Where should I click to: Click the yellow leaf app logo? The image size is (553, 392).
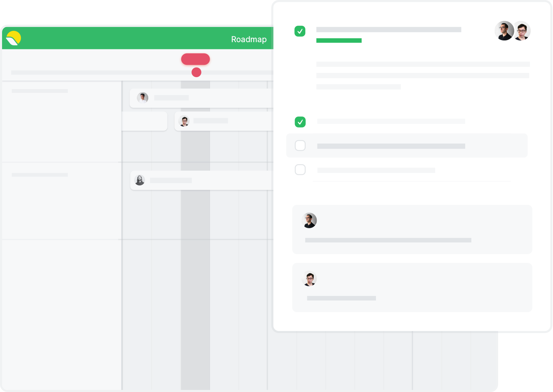[x=14, y=38]
